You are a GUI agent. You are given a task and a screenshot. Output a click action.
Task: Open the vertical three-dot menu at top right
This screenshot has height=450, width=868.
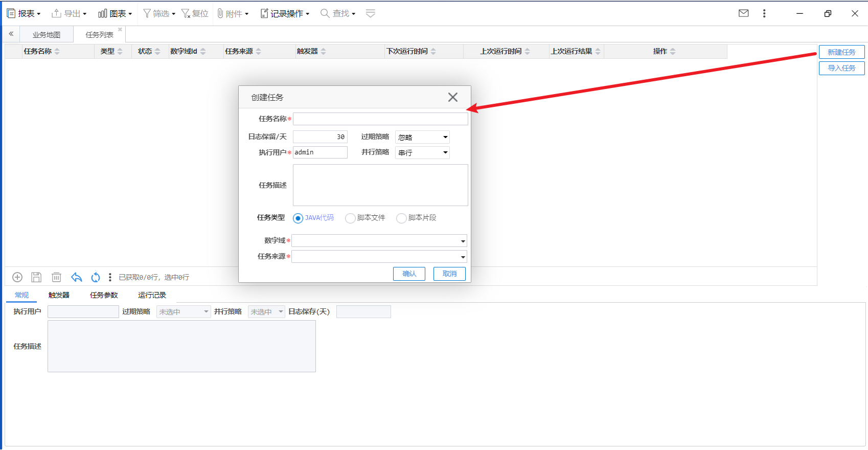pos(764,13)
